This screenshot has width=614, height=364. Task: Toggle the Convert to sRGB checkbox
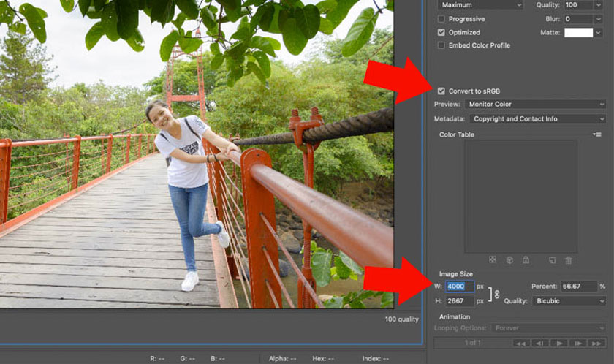441,91
